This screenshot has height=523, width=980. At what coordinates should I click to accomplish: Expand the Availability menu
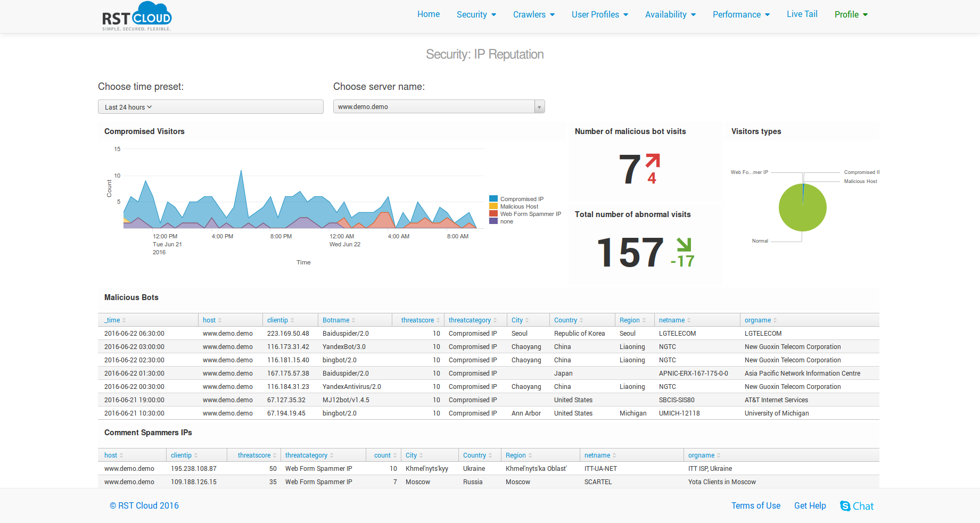pyautogui.click(x=671, y=15)
